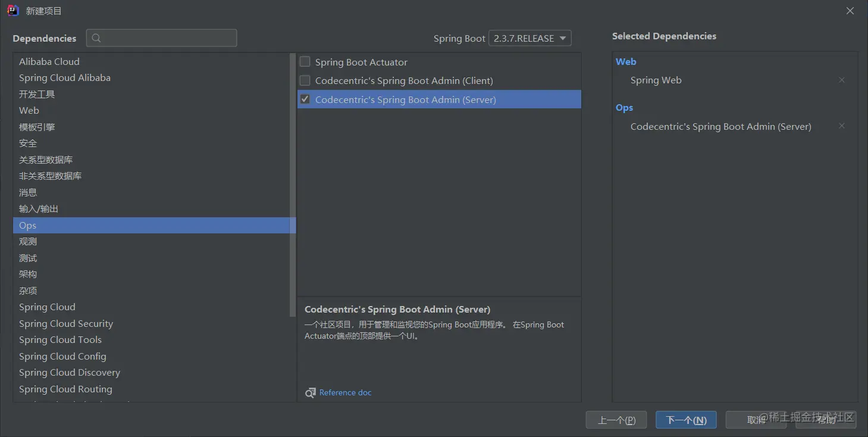868x437 pixels.
Task: Remove Spring Boot Admin (Server) from selected dependencies
Action: pyautogui.click(x=842, y=126)
